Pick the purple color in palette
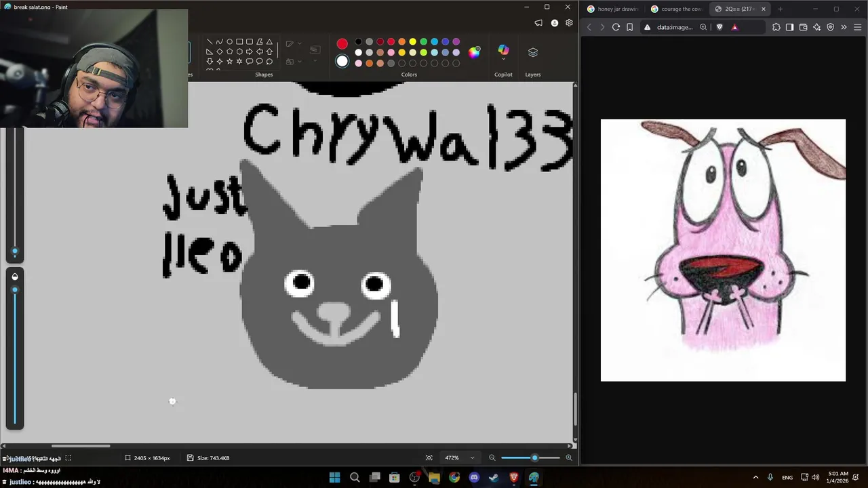Screen dimensions: 868x488 coord(456,42)
